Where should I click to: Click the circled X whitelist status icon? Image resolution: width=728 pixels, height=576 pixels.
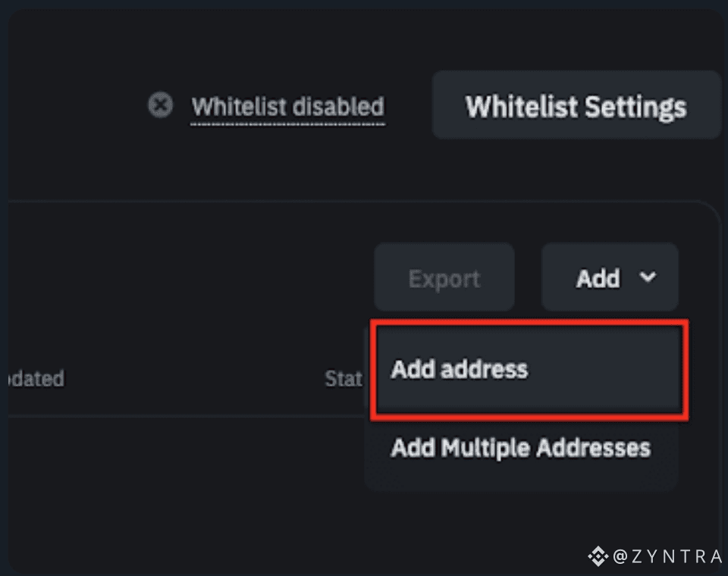tap(160, 105)
